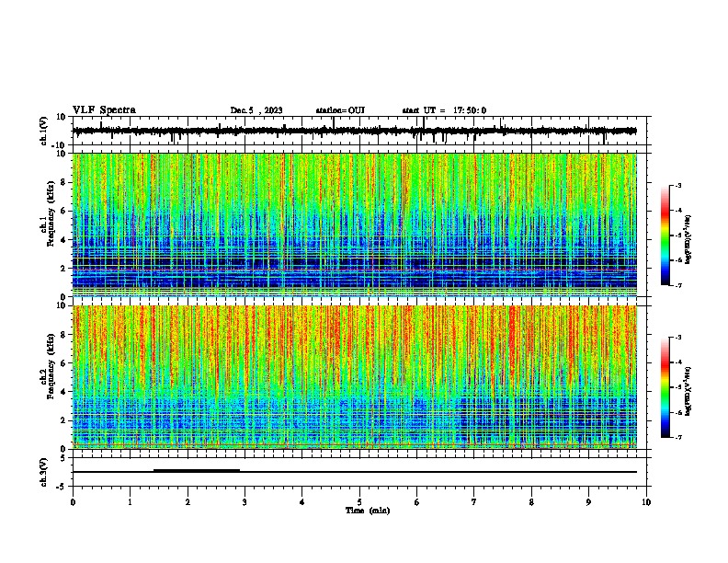Click the "station=OUI" header label

[340, 110]
